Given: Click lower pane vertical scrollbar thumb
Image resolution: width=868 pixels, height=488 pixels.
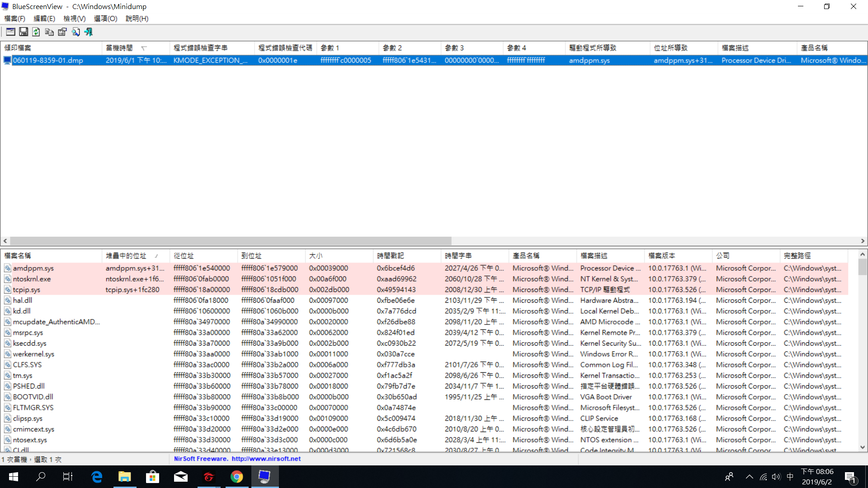Looking at the screenshot, I should (x=863, y=267).
